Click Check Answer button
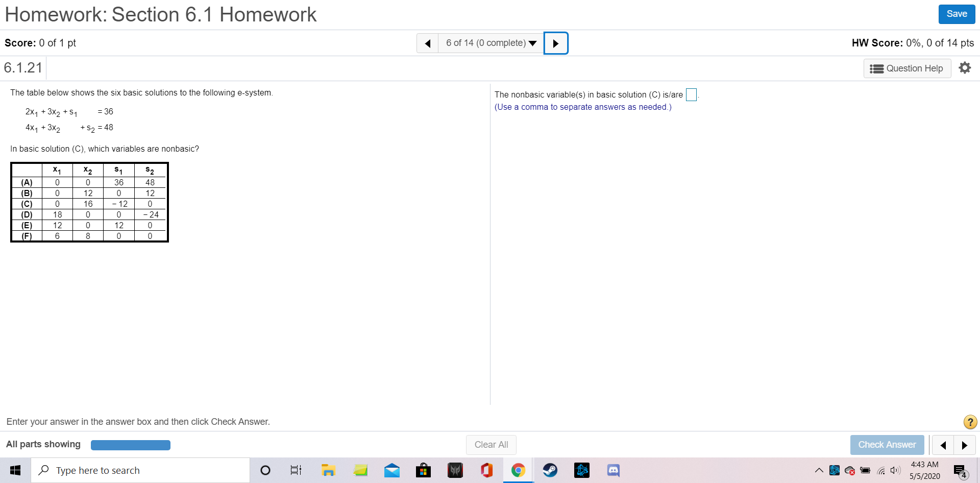 (x=887, y=445)
